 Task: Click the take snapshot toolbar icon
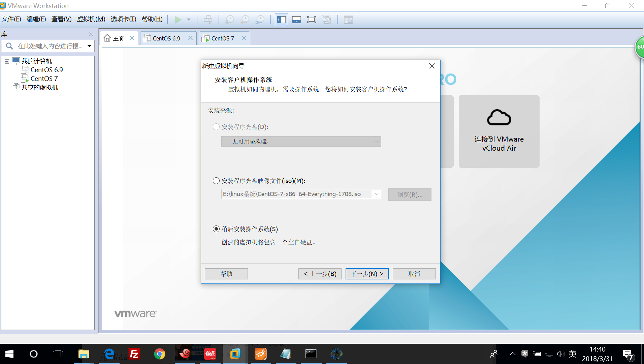(229, 20)
